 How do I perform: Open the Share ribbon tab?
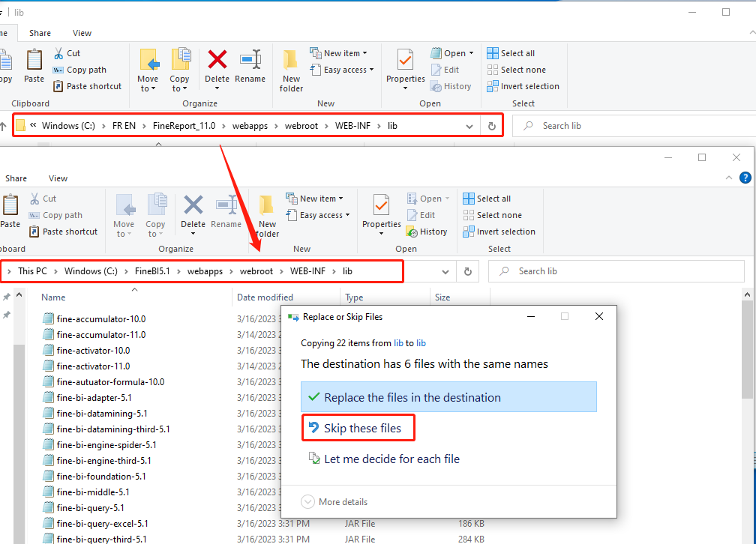tap(40, 32)
